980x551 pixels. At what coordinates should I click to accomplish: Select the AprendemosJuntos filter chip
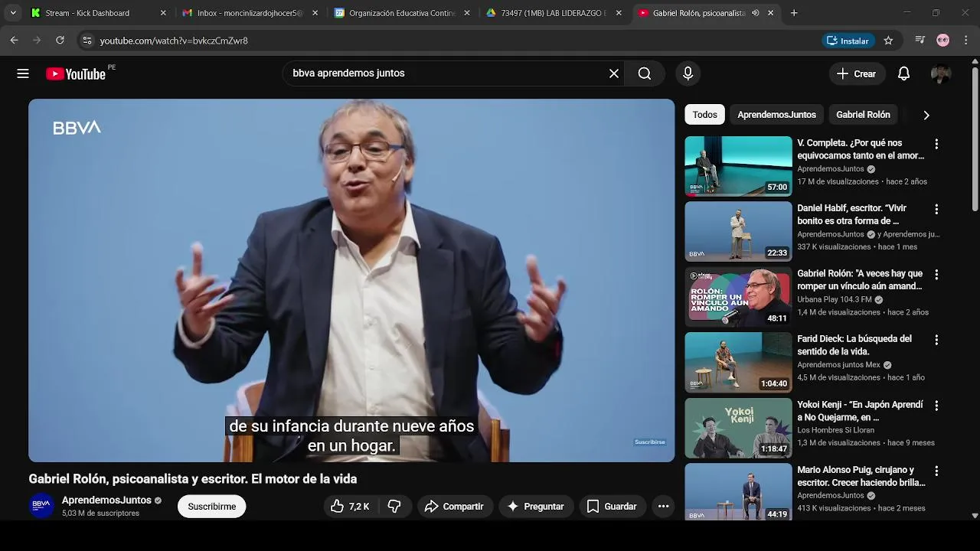point(776,115)
